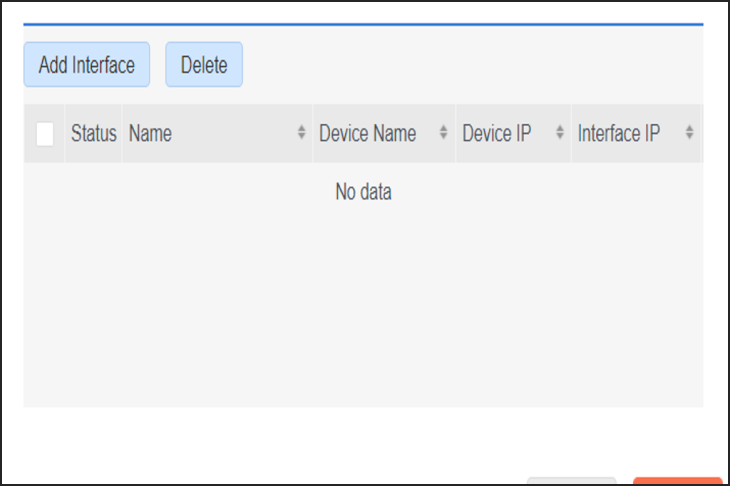
Task: Click the Name column sort icon
Action: [302, 134]
